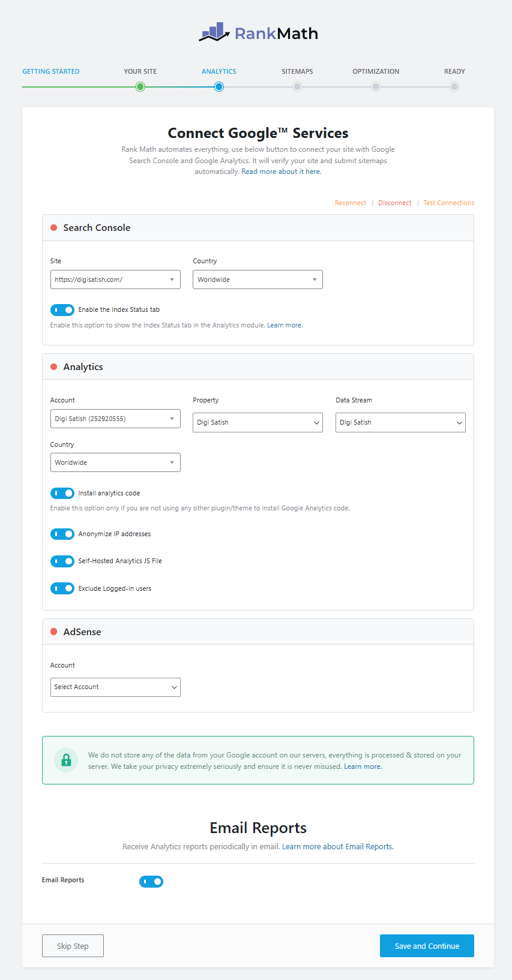Click Disconnect link
Screen dimensions: 512x980
tap(395, 203)
